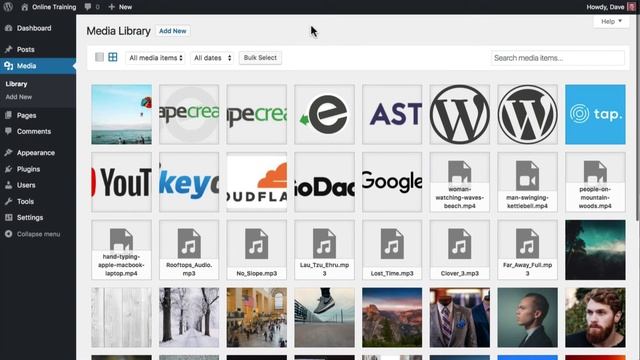Switch to list view icon
Screen dimensions: 640x360
click(x=99, y=57)
